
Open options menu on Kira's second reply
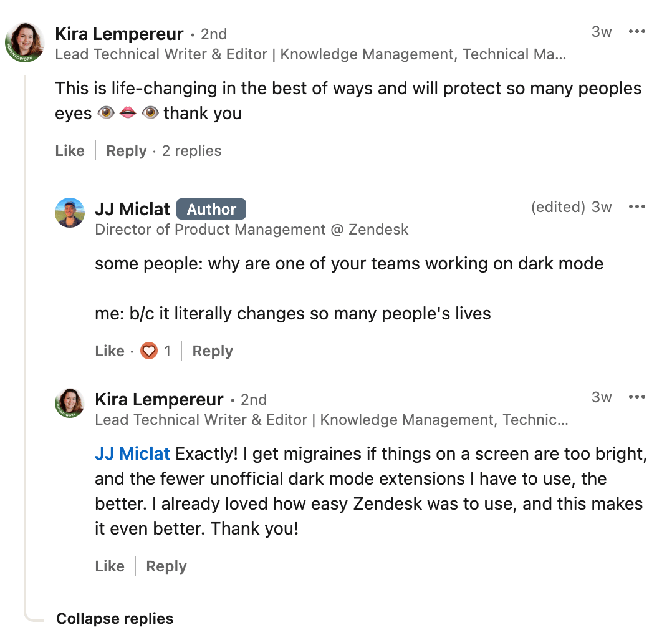point(637,397)
